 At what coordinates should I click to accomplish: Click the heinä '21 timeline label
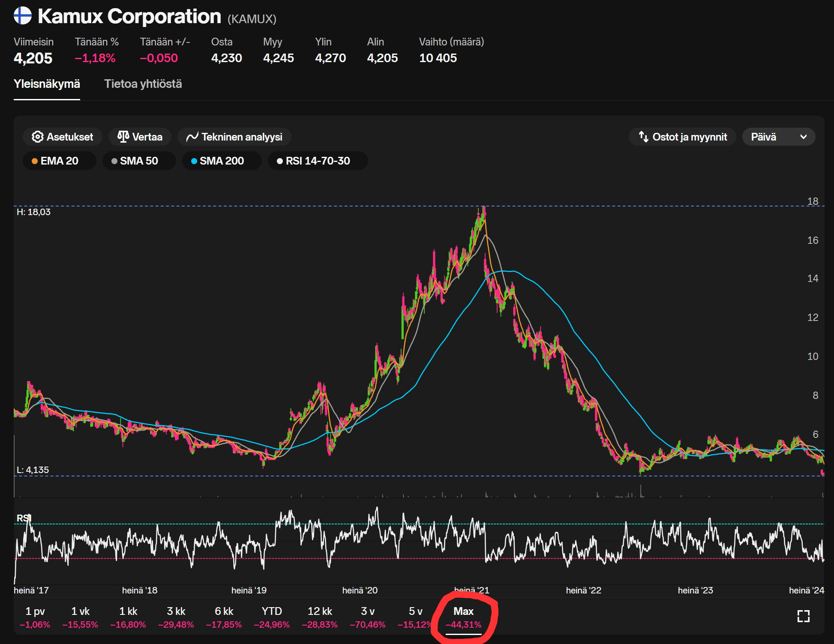[x=471, y=590]
